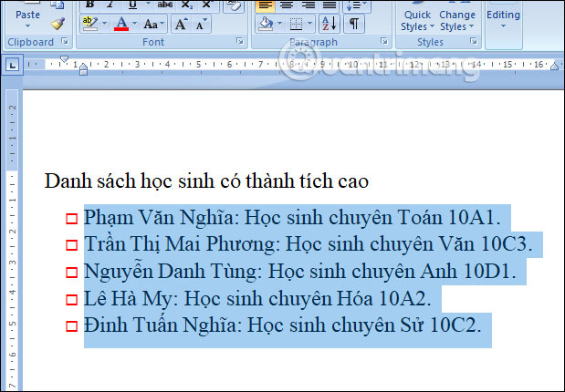565x392 pixels.
Task: Open the Styles pane launcher
Action: click(x=474, y=41)
